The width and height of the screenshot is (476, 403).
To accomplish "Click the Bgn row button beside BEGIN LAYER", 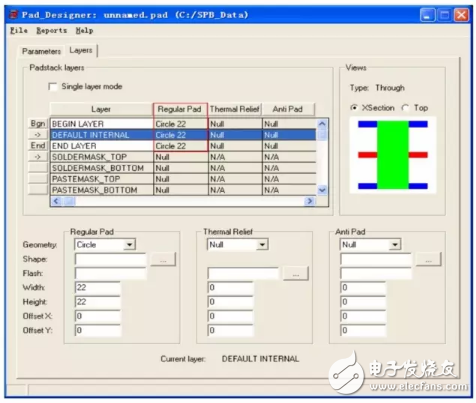I will tap(38, 124).
